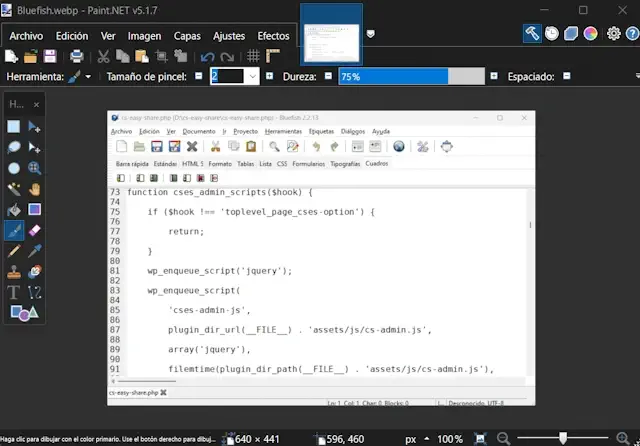Select the Pencil tool

pos(13,251)
